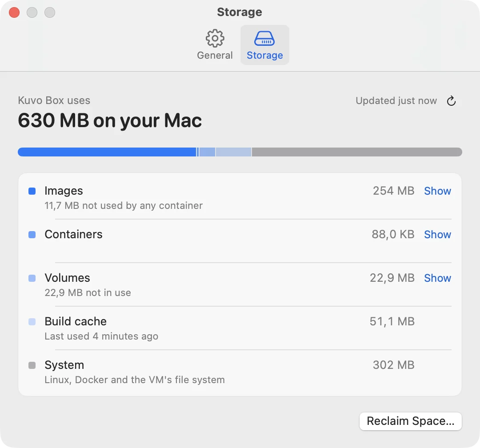Image resolution: width=480 pixels, height=448 pixels.
Task: Click the '254 MB' Images size value
Action: tap(393, 191)
